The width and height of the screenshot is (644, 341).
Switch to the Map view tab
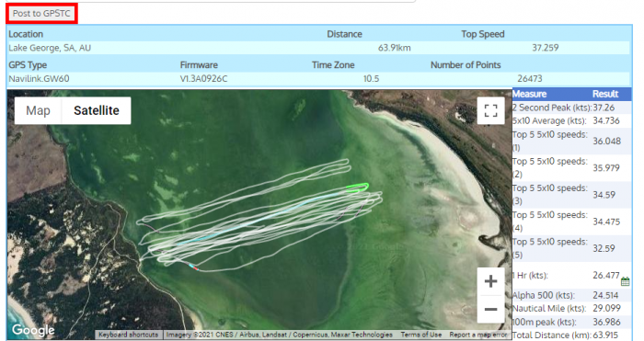click(38, 111)
